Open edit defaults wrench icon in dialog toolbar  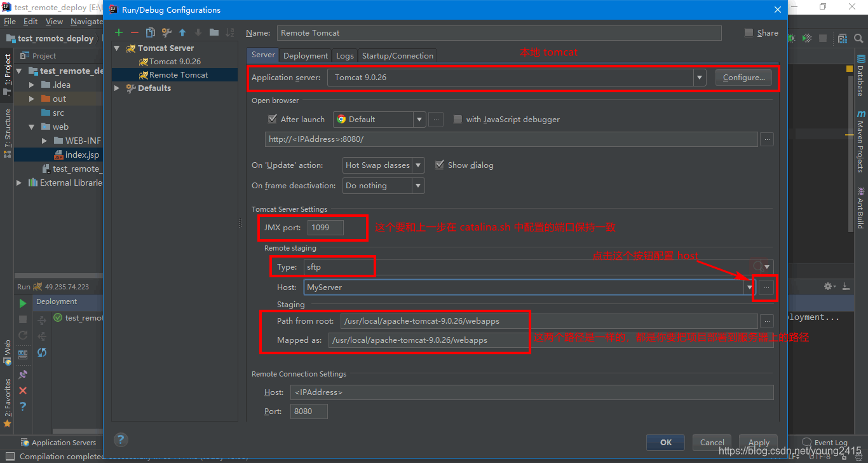pos(166,32)
